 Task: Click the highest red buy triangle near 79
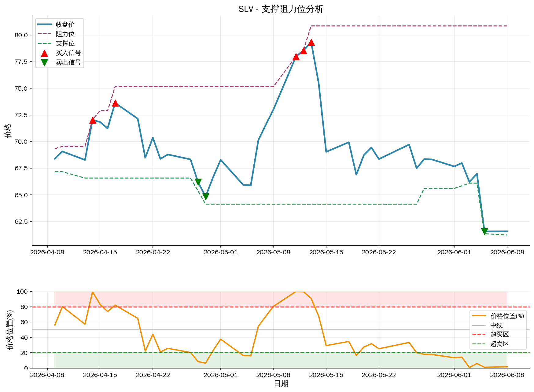click(x=311, y=42)
